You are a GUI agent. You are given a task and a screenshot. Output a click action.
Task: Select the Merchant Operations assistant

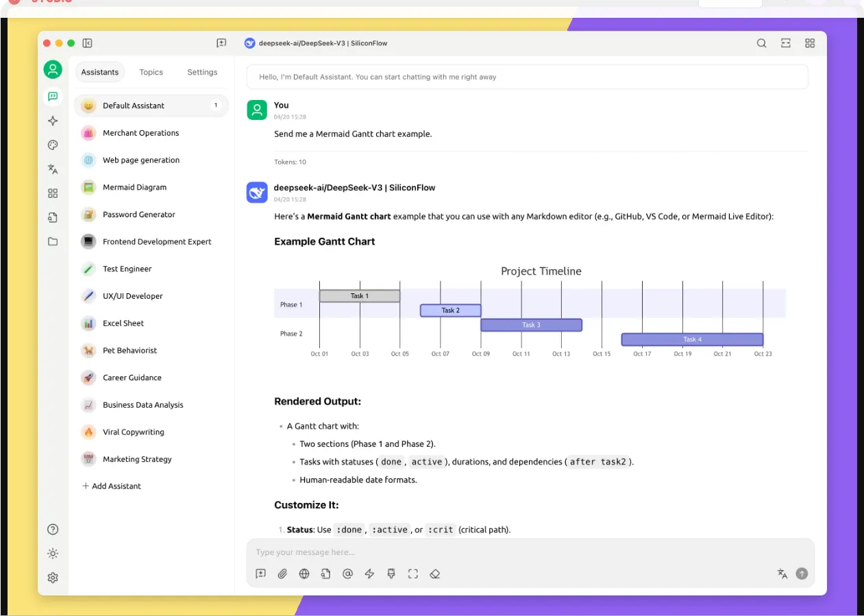151,133
